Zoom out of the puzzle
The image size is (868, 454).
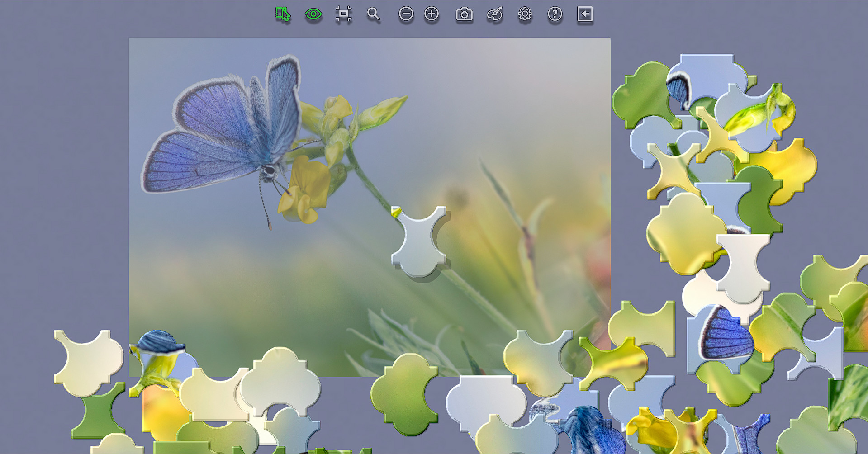(406, 14)
